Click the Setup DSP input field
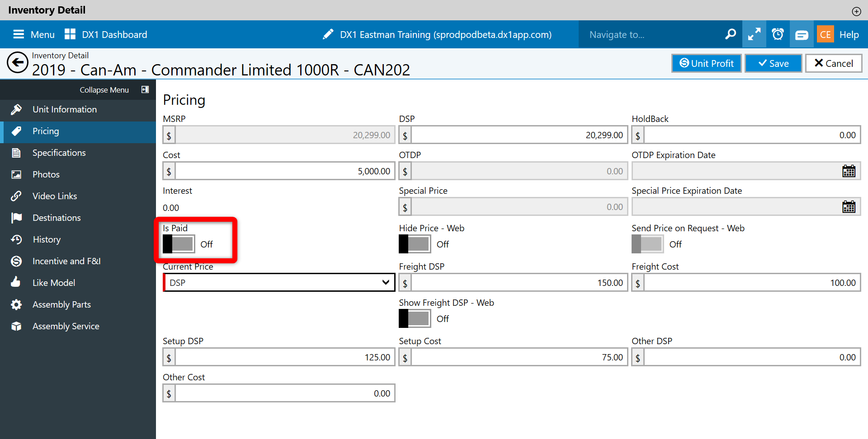 pos(285,357)
